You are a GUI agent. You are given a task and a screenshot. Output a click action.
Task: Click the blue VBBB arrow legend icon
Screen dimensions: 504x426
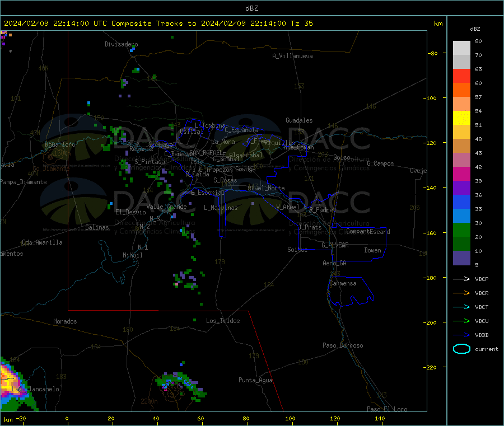pos(461,335)
